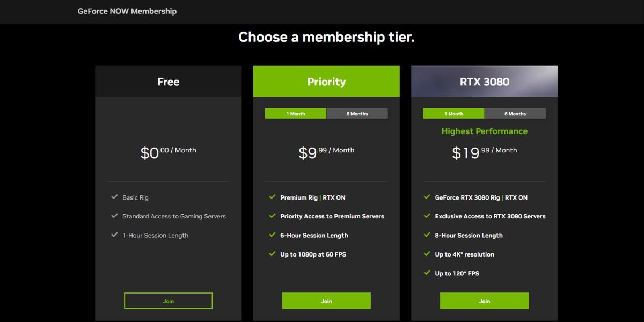Join the RTX 3080 membership tier
Screen dimensions: 644x322
pyautogui.click(x=484, y=301)
